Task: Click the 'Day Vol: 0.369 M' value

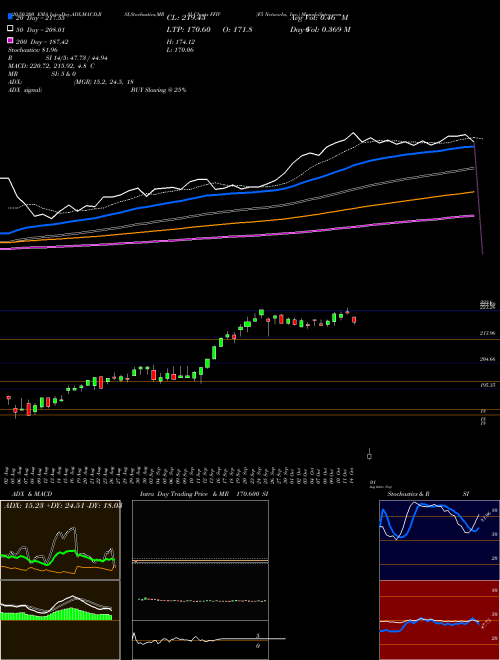Action: point(320,30)
